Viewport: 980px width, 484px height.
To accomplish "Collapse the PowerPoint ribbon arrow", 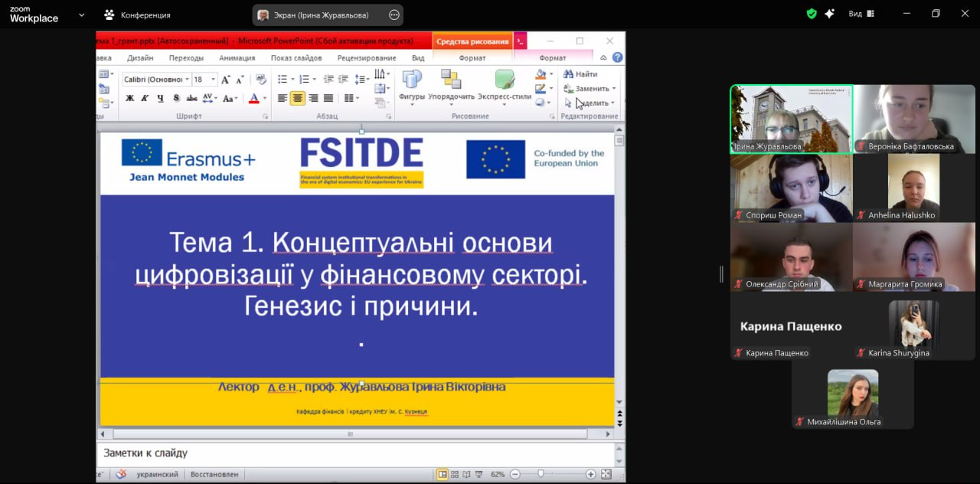I will click(603, 57).
